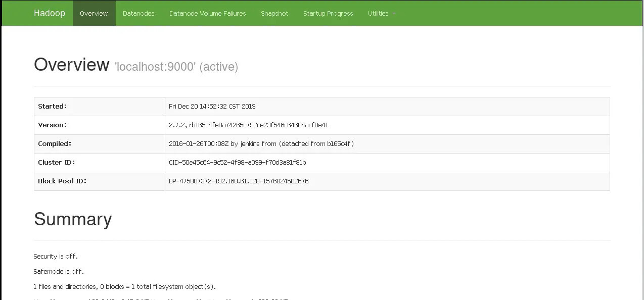Switch to the Datanodes tab
644x300 pixels.
(x=139, y=13)
